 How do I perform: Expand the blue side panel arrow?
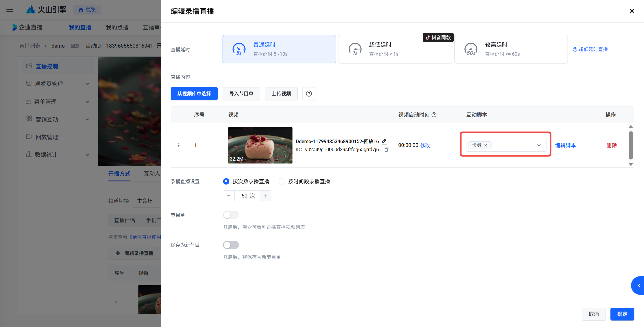[639, 285]
